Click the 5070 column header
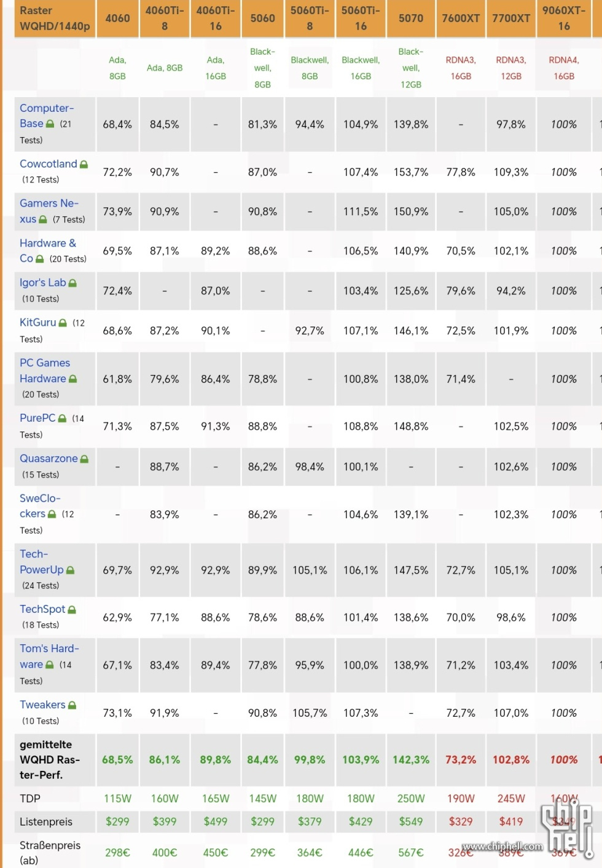This screenshot has width=602, height=868. pos(411,18)
